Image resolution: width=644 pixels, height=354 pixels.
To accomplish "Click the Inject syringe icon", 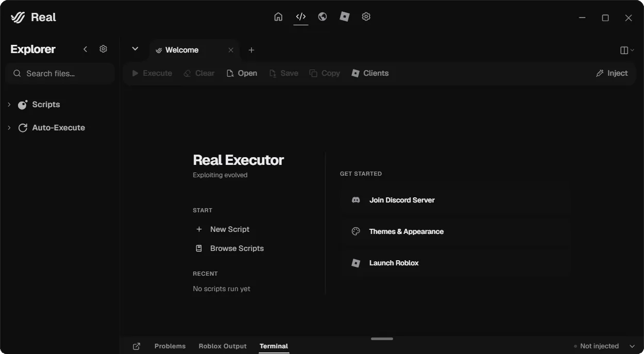I will pos(600,73).
